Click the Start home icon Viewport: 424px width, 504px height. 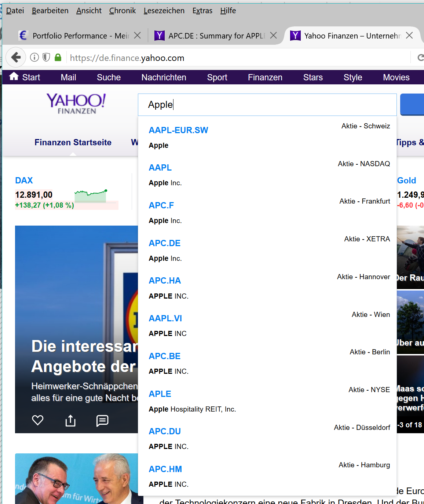(14, 76)
